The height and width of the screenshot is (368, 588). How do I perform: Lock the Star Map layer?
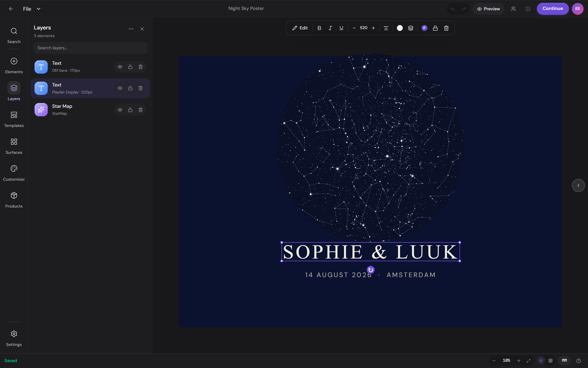[x=130, y=110]
